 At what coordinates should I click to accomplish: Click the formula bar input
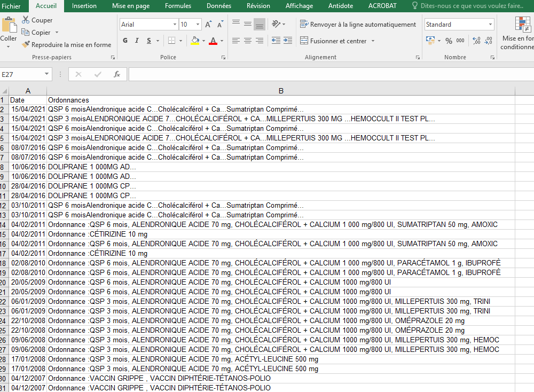331,74
